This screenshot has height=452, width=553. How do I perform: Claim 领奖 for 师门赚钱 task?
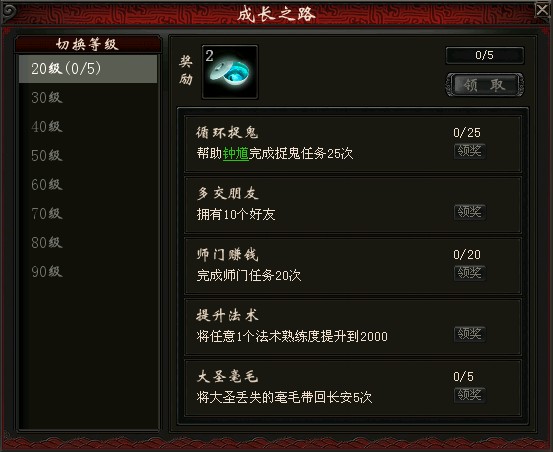click(470, 273)
